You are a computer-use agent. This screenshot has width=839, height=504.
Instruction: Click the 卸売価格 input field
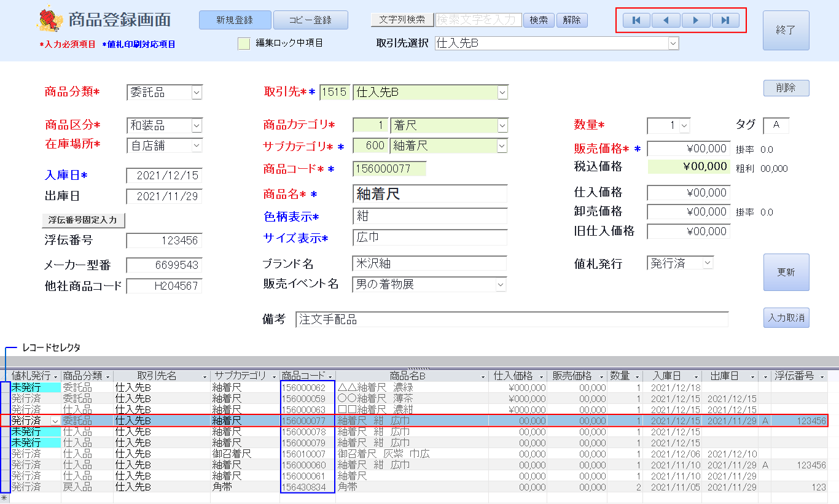click(689, 212)
